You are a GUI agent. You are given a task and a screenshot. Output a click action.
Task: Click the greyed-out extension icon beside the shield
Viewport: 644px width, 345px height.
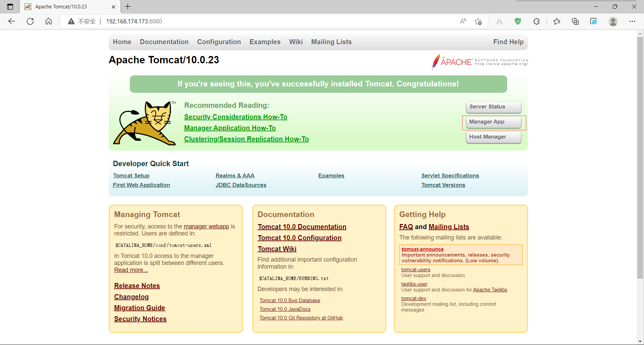tap(499, 21)
